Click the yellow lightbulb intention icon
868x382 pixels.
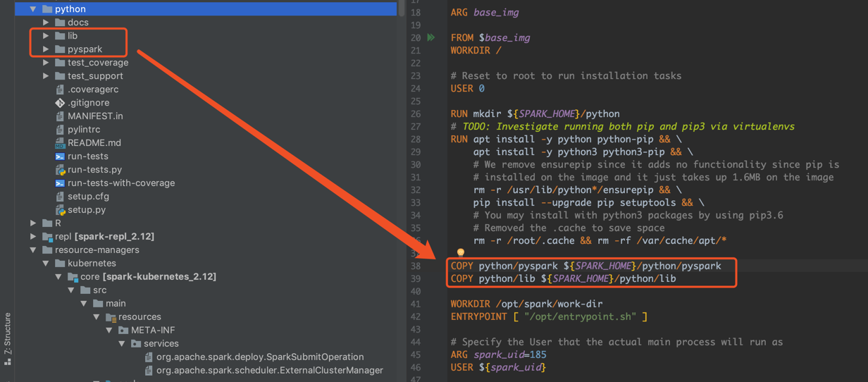click(460, 253)
